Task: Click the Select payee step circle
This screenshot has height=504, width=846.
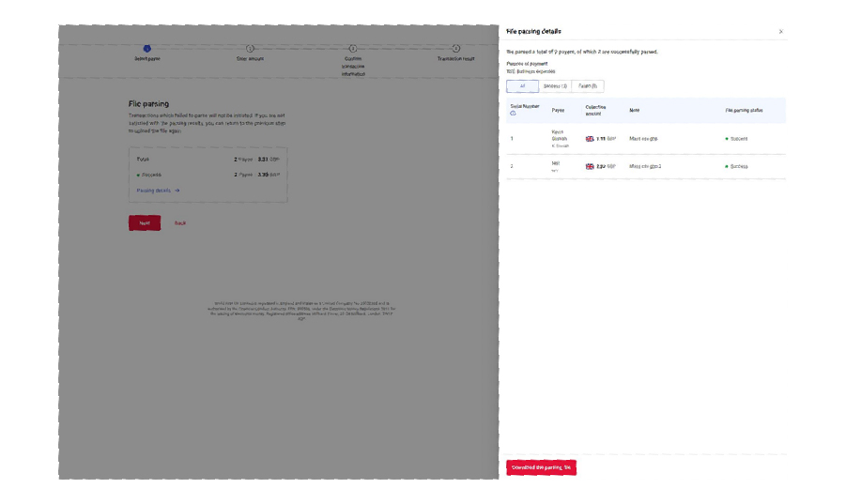Action: click(x=146, y=48)
